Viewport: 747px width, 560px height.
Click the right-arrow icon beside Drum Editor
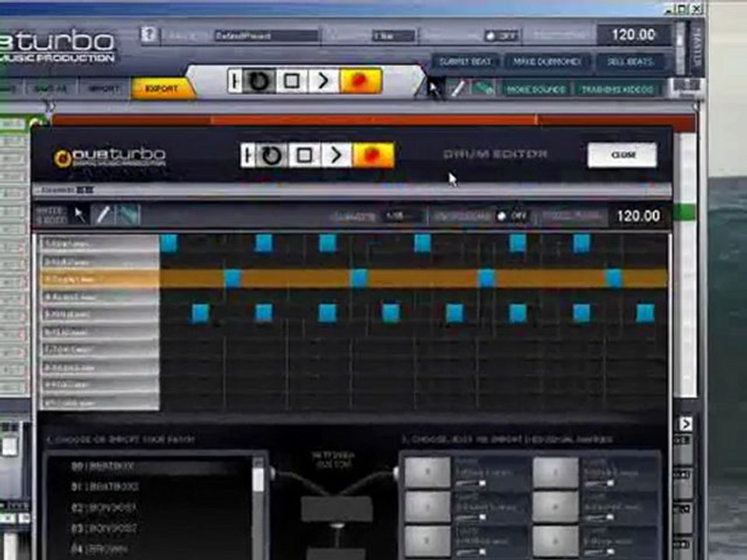click(686, 424)
